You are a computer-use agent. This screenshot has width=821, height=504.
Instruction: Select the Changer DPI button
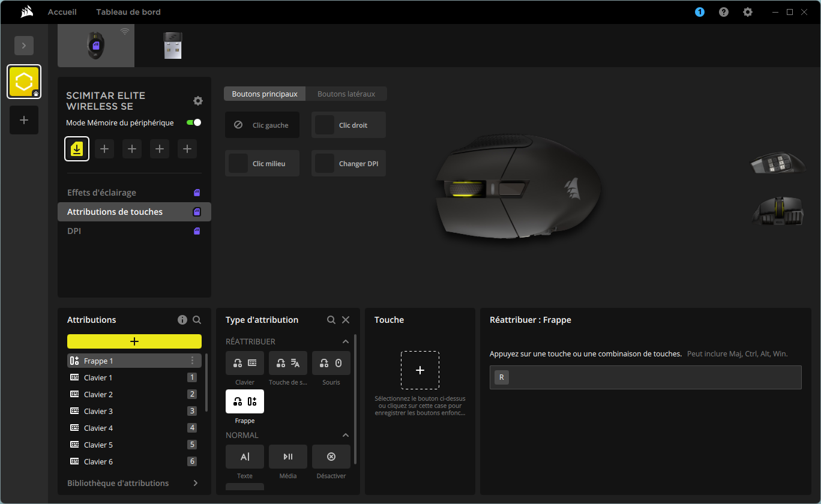tap(349, 163)
